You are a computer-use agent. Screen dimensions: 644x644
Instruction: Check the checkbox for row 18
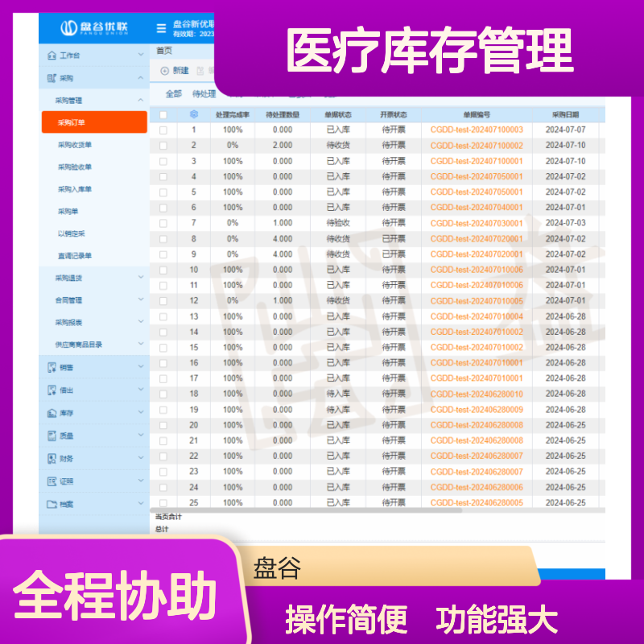[163, 394]
